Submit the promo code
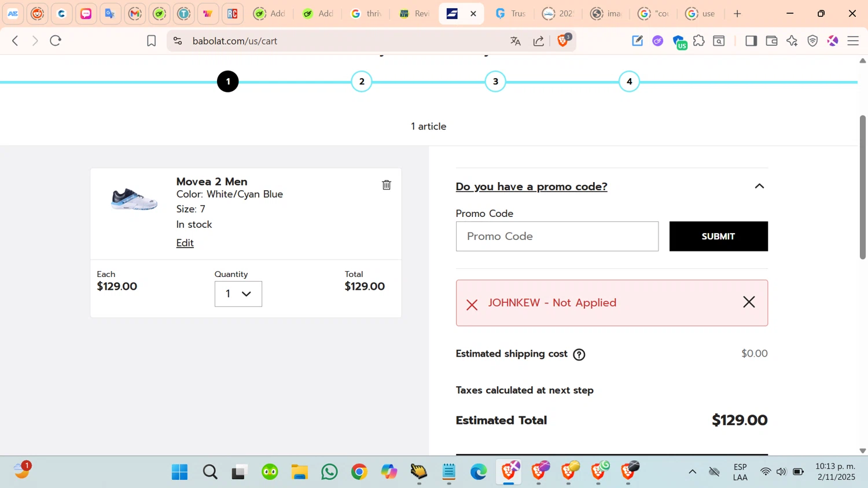This screenshot has width=868, height=488. [719, 236]
